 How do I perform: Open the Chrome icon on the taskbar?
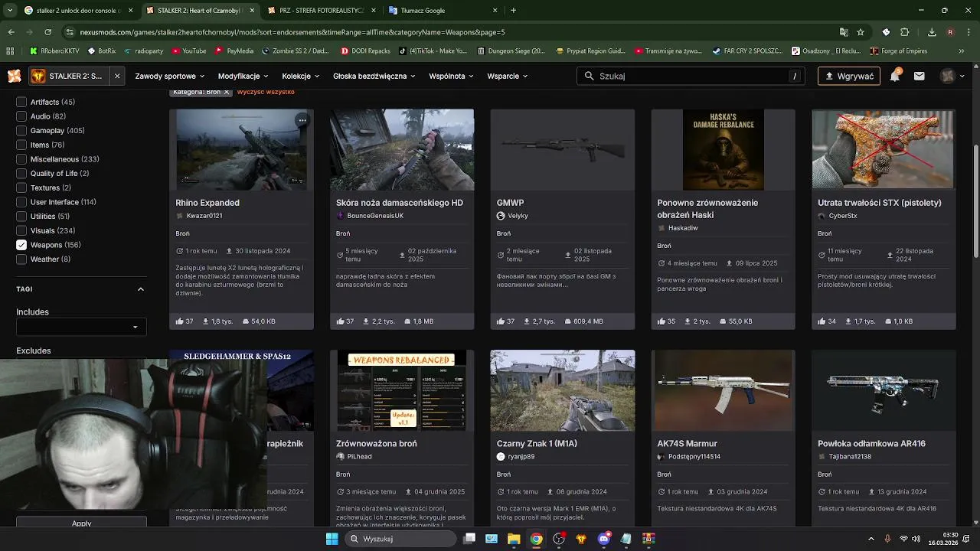[x=537, y=539]
